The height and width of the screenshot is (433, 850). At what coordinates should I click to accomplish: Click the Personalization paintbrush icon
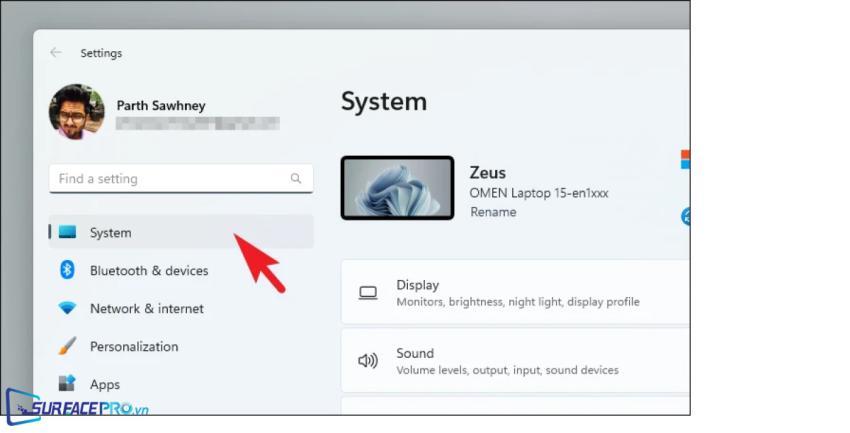pos(67,346)
